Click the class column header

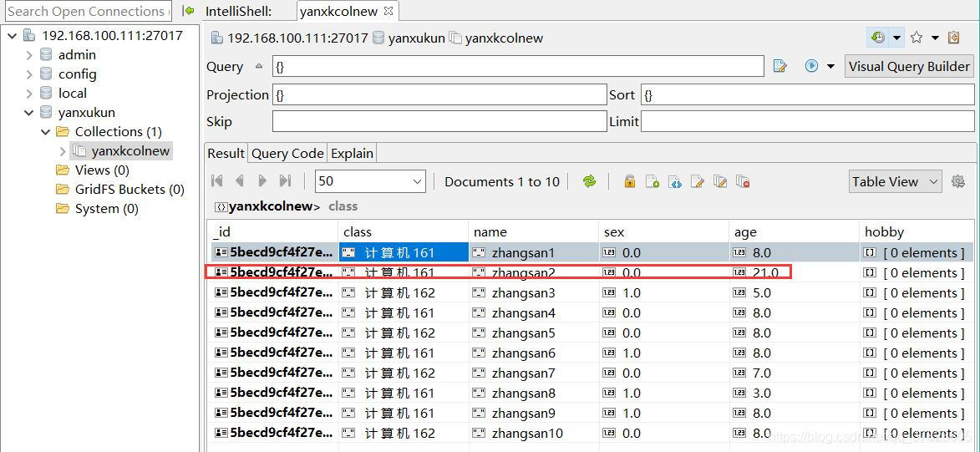pyautogui.click(x=404, y=232)
